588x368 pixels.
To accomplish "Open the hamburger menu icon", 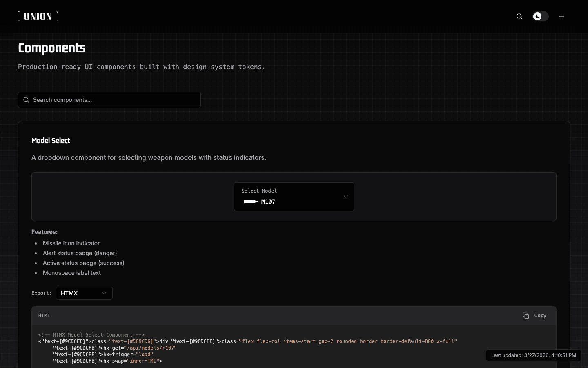I will [x=562, y=16].
